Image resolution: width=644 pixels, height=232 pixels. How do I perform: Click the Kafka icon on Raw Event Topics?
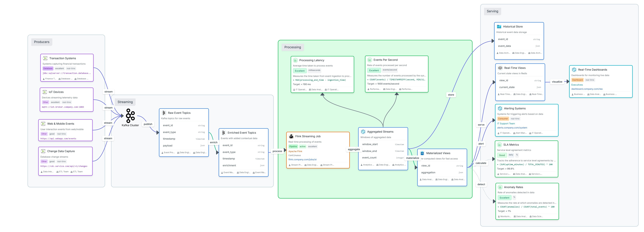[164, 113]
